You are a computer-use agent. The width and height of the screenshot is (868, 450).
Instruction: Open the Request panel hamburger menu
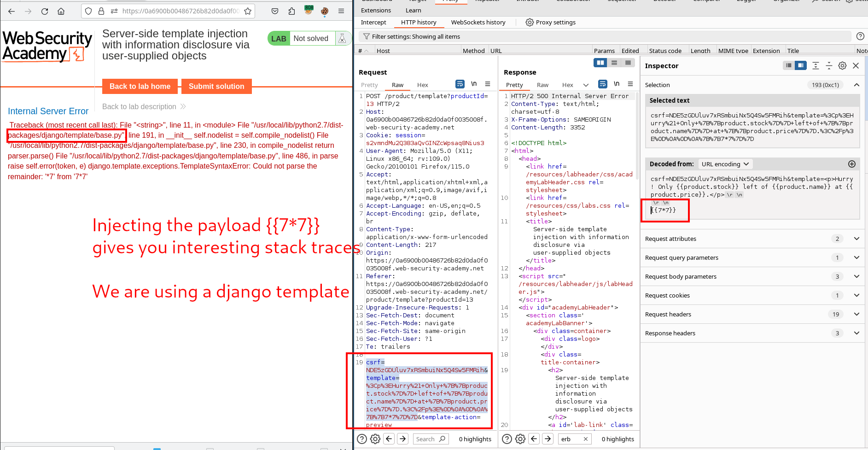pyautogui.click(x=488, y=84)
